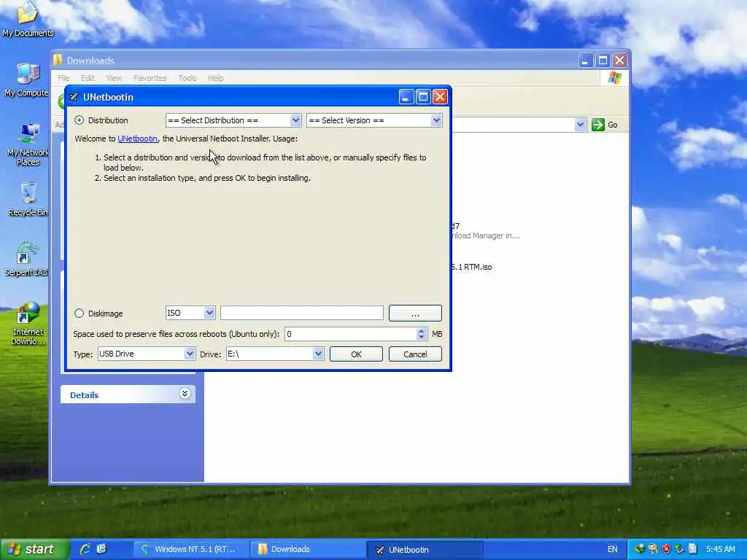Select the Recycle Bin desktop icon
Viewport: 747px width, 560px height.
click(28, 199)
